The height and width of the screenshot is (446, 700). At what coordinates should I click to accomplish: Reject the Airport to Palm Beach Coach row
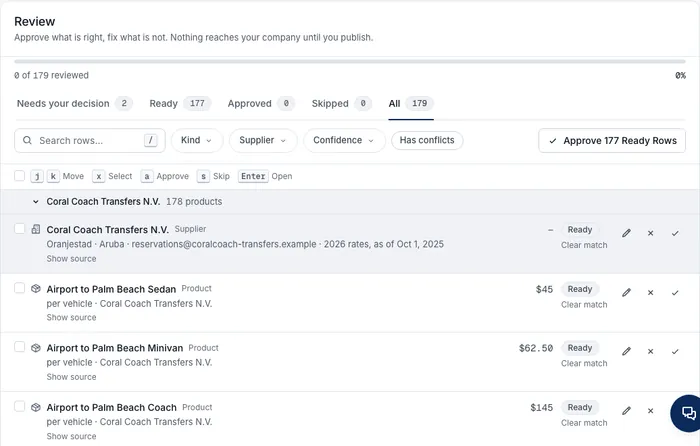650,411
